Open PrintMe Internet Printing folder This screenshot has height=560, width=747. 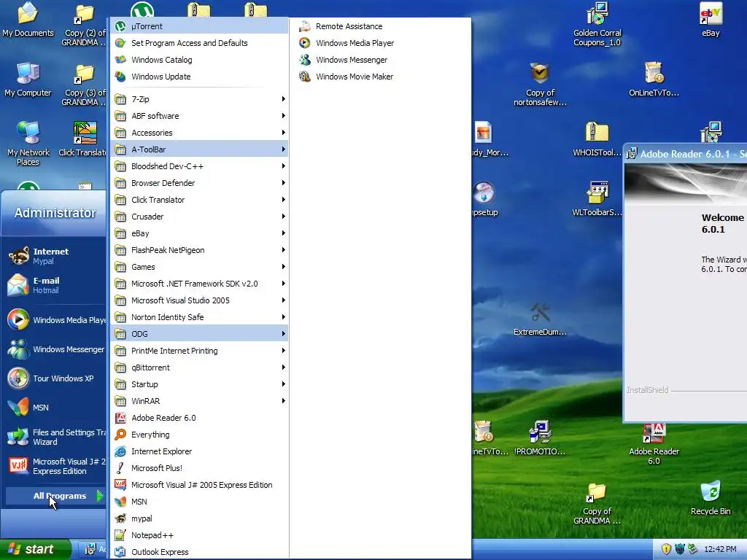tap(199, 351)
